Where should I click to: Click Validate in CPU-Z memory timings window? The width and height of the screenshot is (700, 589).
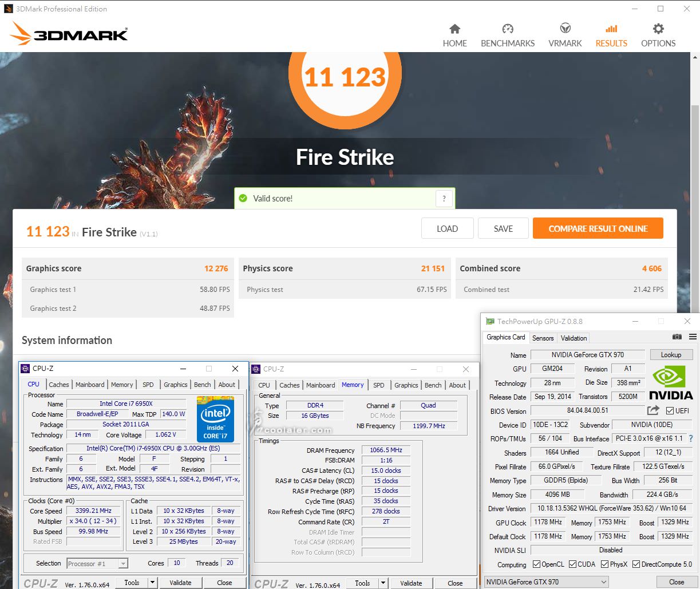(411, 583)
